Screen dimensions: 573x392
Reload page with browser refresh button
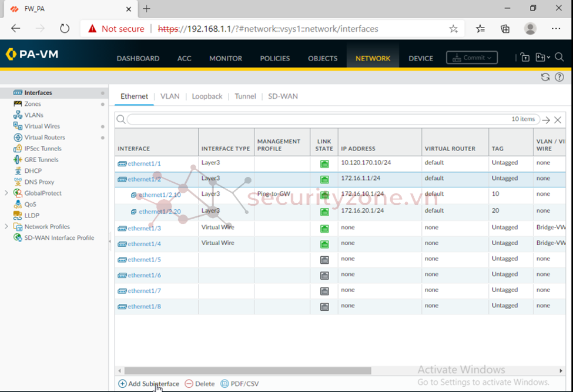point(65,28)
